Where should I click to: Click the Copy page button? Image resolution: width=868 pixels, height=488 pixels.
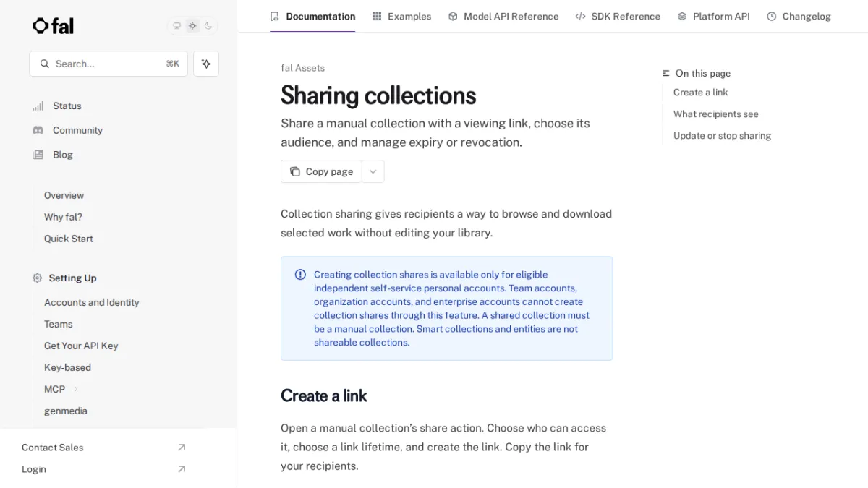[321, 171]
